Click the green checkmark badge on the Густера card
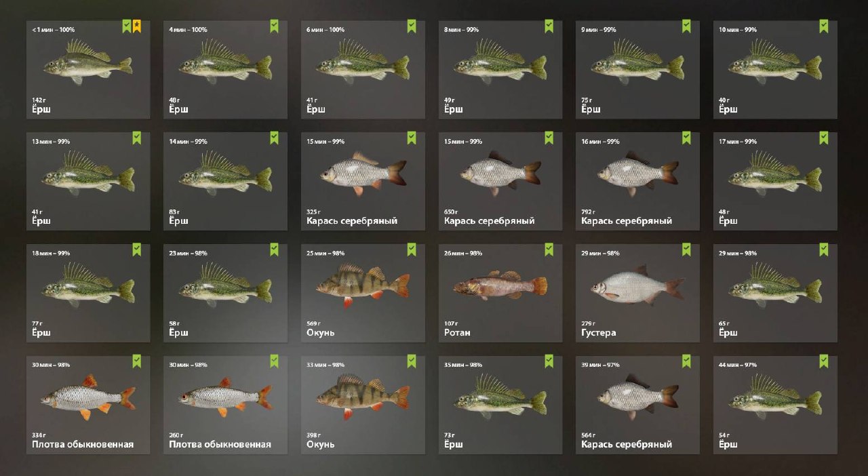 [x=686, y=250]
